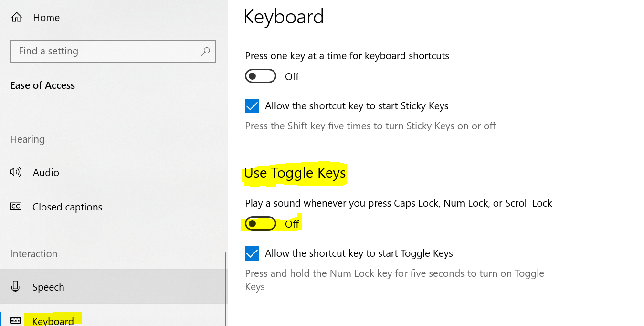644x326 pixels.
Task: Click the Speech microphone icon
Action: 16,287
